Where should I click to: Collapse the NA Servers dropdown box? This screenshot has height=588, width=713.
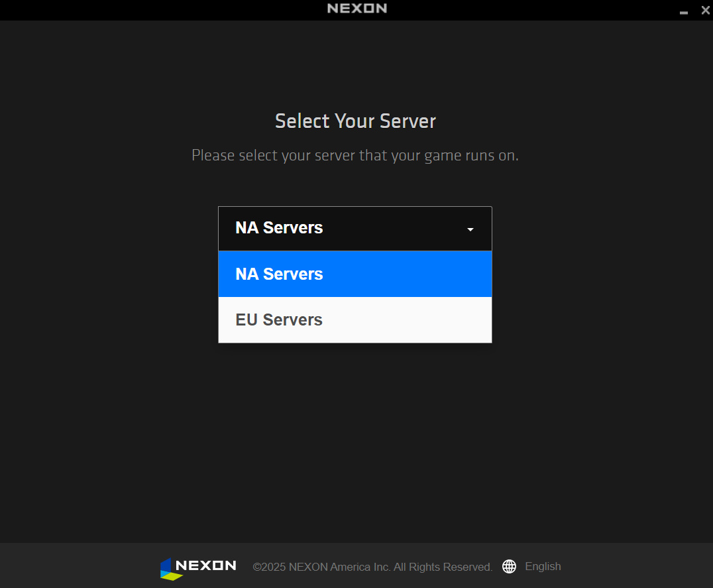coord(355,228)
